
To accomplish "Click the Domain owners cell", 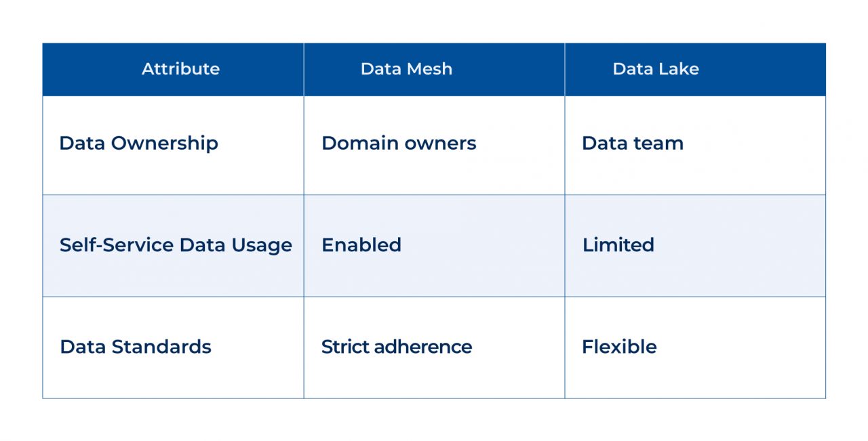I will pyautogui.click(x=399, y=144).
